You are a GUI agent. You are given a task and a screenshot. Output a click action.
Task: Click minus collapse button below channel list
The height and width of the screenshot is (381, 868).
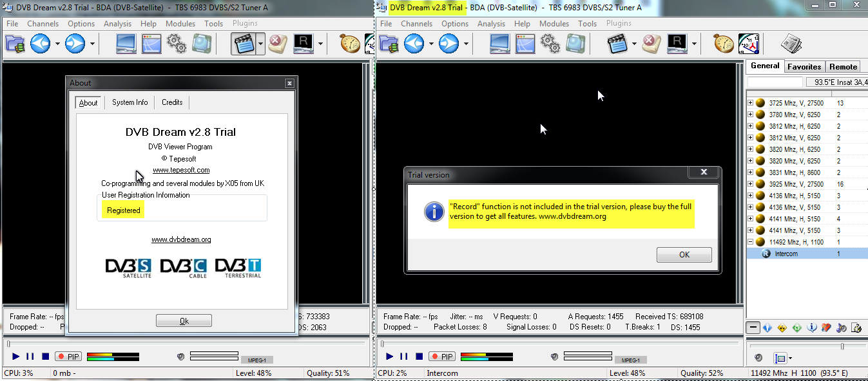[753, 328]
